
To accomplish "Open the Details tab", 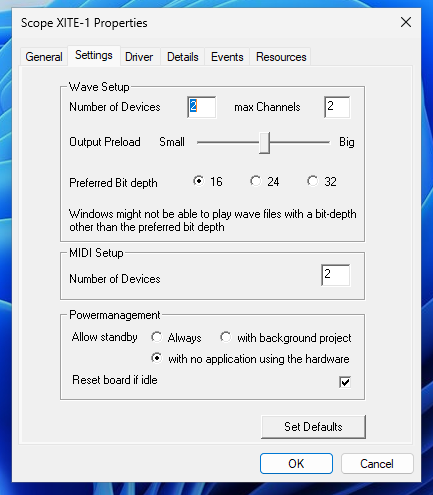I will point(183,57).
